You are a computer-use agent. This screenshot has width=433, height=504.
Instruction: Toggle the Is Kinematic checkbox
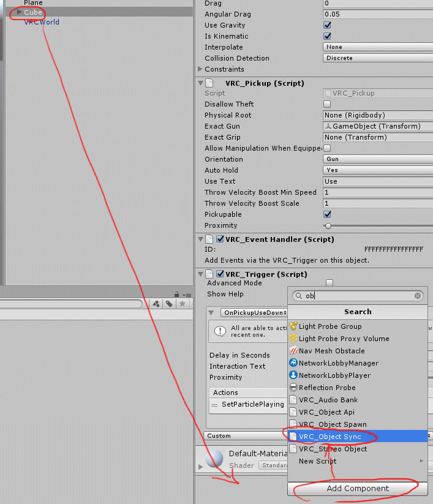[327, 36]
